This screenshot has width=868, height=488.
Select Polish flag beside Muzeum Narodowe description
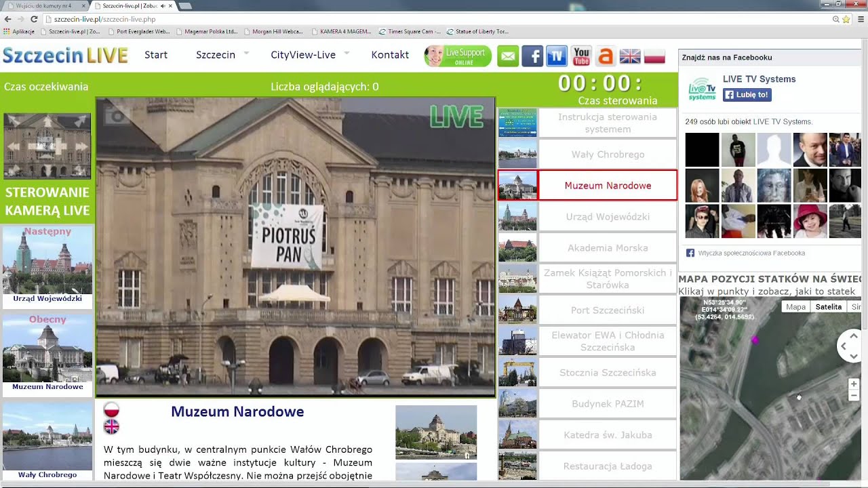tap(111, 409)
